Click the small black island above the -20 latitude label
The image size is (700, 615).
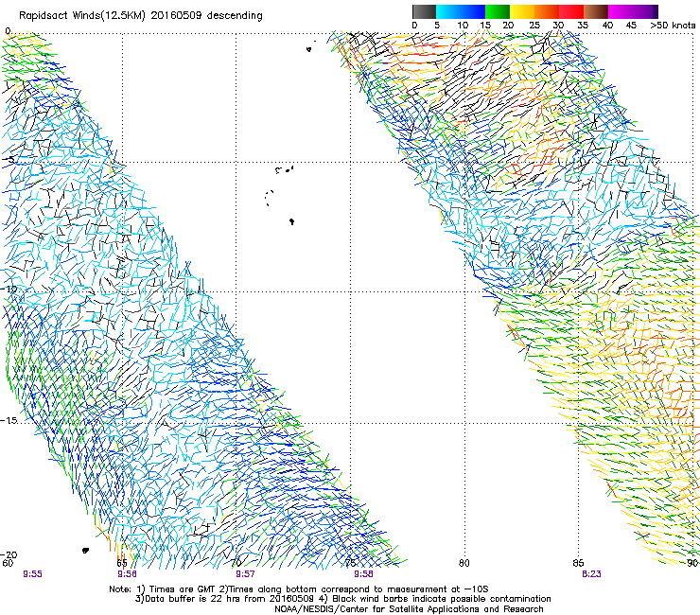click(85, 551)
